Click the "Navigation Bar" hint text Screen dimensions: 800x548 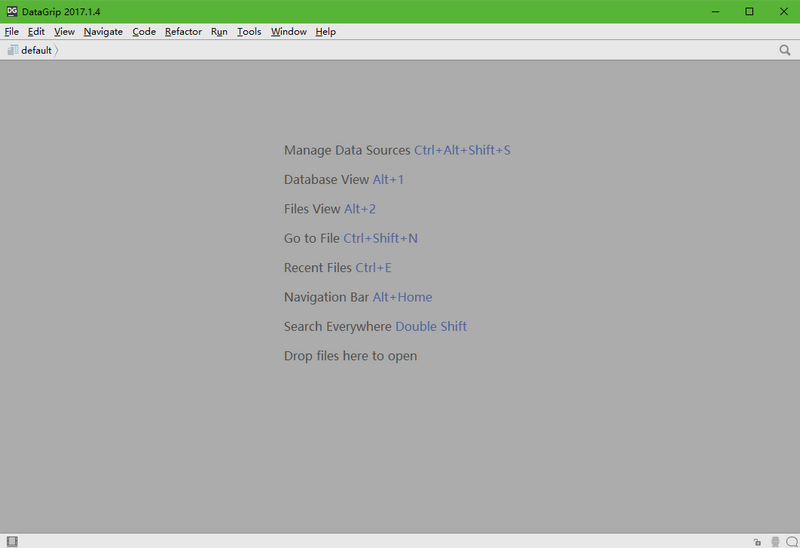[x=327, y=297]
